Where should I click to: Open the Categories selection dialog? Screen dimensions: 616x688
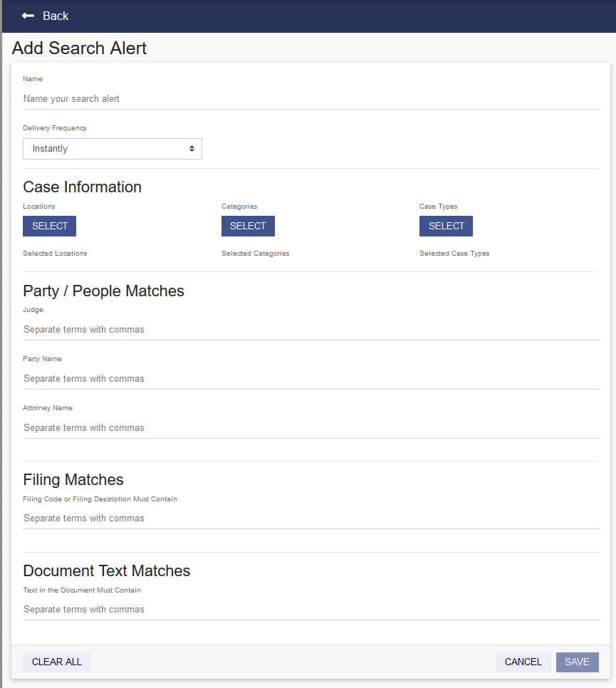point(248,226)
